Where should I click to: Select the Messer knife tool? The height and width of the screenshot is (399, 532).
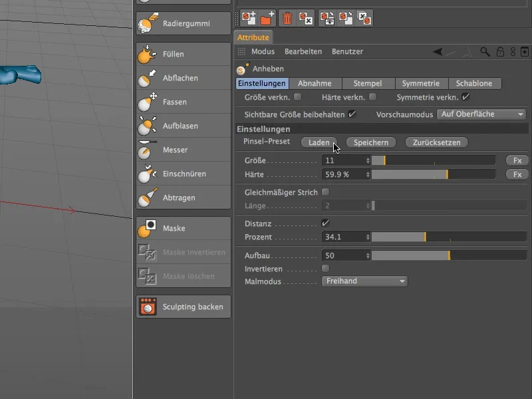pos(184,150)
